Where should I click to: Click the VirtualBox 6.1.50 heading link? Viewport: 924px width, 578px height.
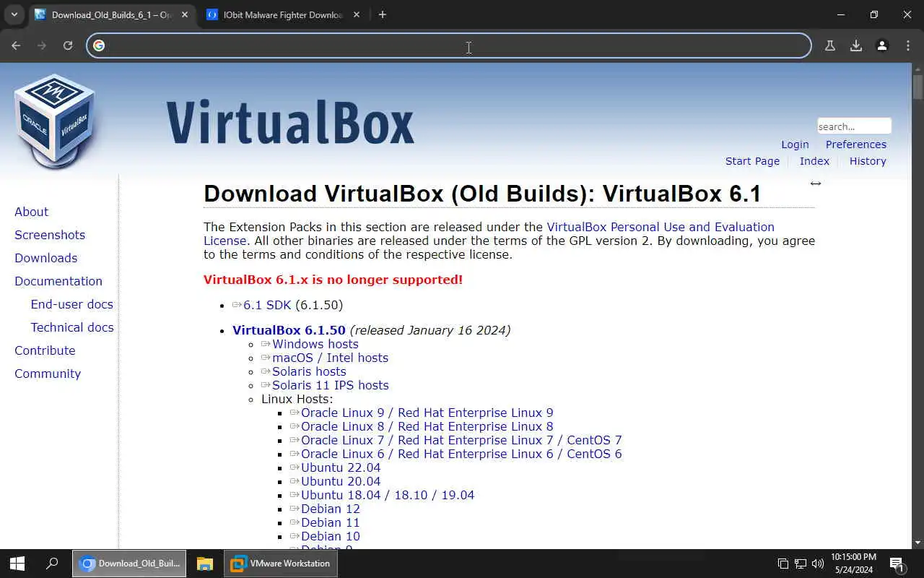tap(289, 330)
